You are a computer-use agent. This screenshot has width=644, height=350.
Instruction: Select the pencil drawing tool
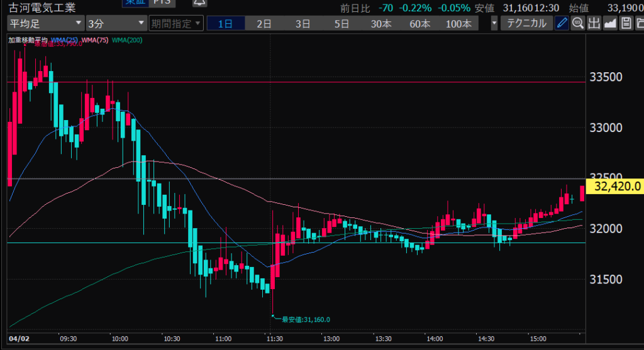[562, 24]
